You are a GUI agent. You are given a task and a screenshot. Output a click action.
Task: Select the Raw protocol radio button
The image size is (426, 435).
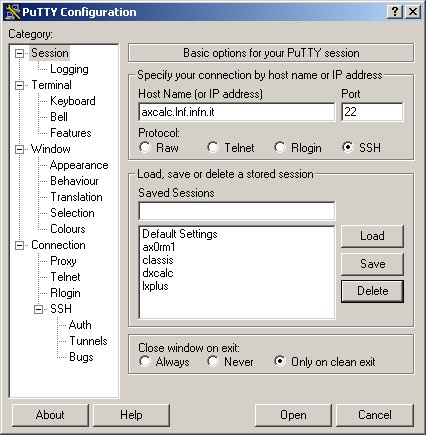tap(145, 147)
